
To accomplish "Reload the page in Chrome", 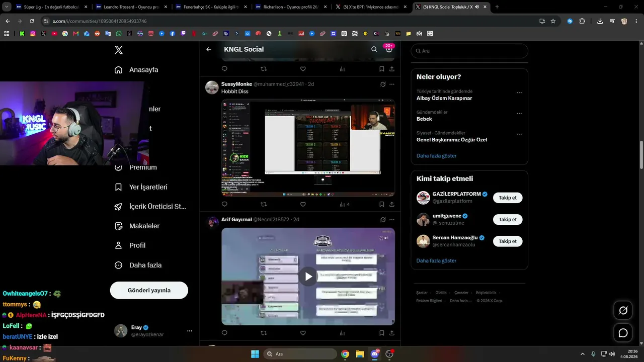I will 32,21.
